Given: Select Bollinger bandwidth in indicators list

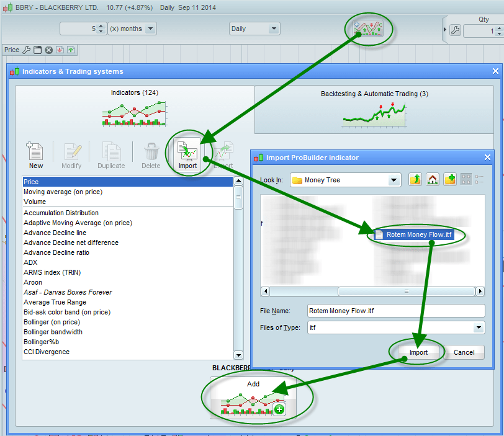Looking at the screenshot, I should click(x=53, y=332).
